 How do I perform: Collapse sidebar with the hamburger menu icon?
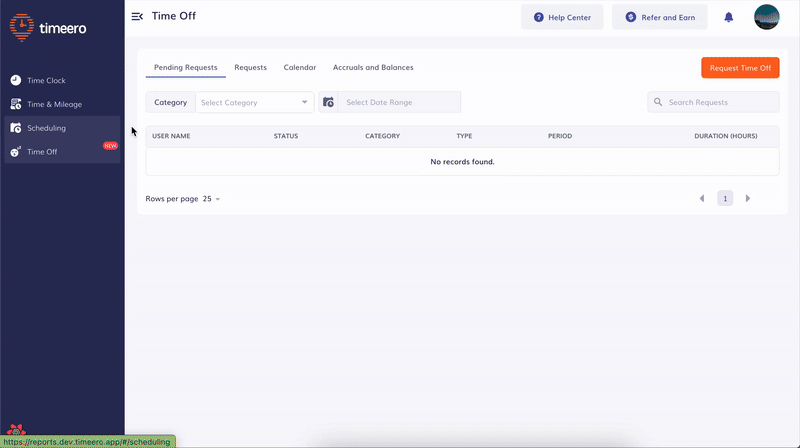pos(137,16)
